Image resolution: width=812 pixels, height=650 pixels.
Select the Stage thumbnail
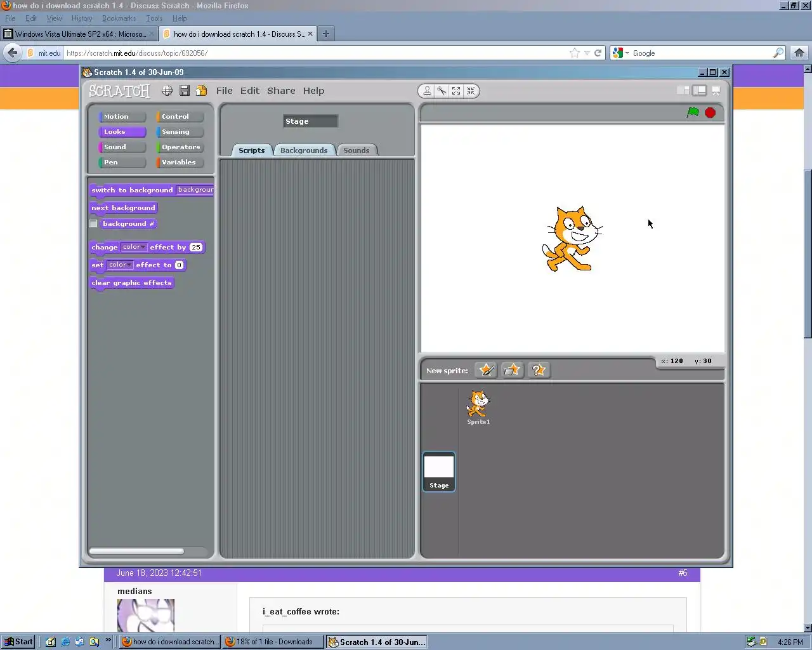(x=439, y=472)
